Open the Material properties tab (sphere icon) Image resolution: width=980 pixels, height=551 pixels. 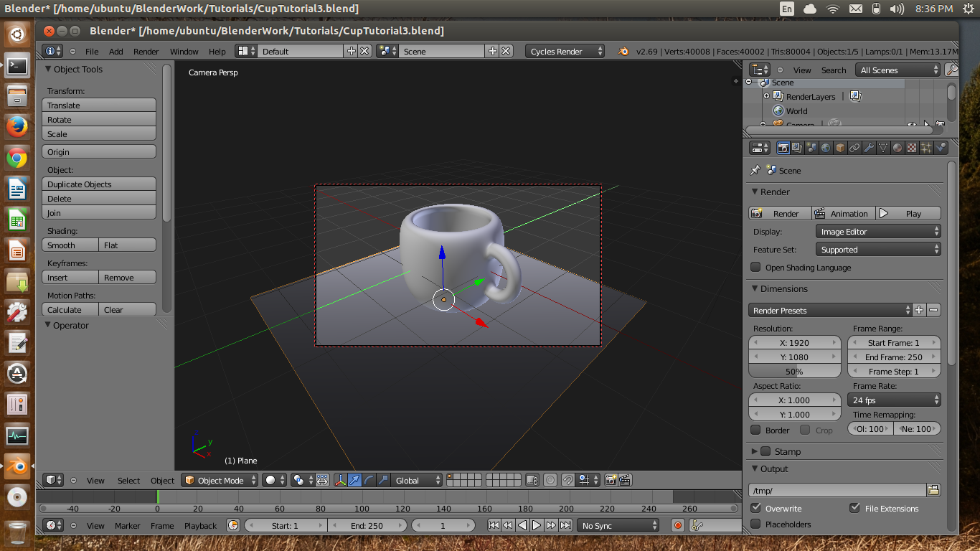[897, 148]
